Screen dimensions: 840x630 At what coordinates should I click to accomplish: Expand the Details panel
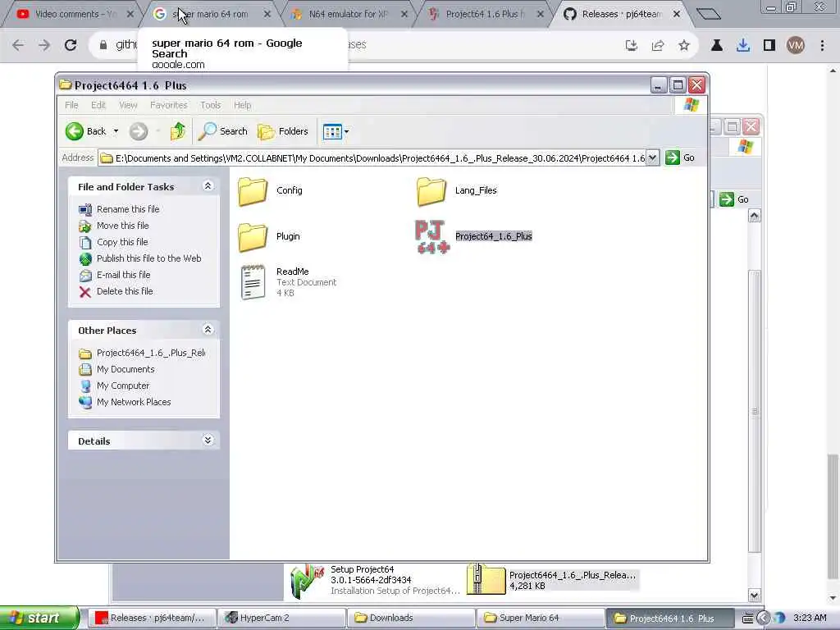click(208, 441)
